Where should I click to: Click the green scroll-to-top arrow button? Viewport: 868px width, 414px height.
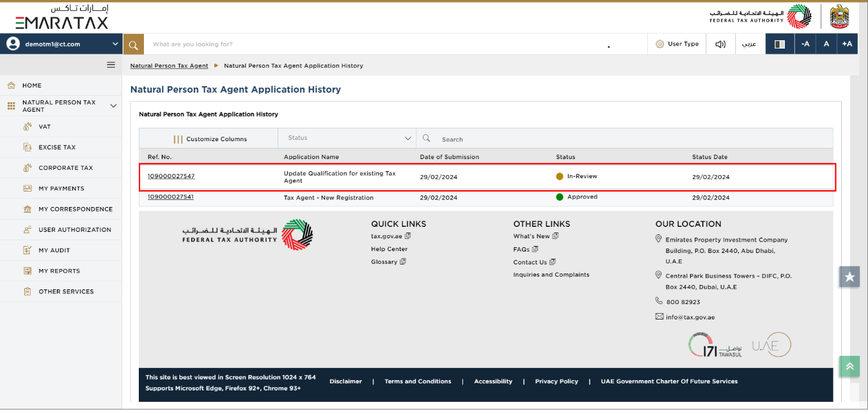click(849, 365)
